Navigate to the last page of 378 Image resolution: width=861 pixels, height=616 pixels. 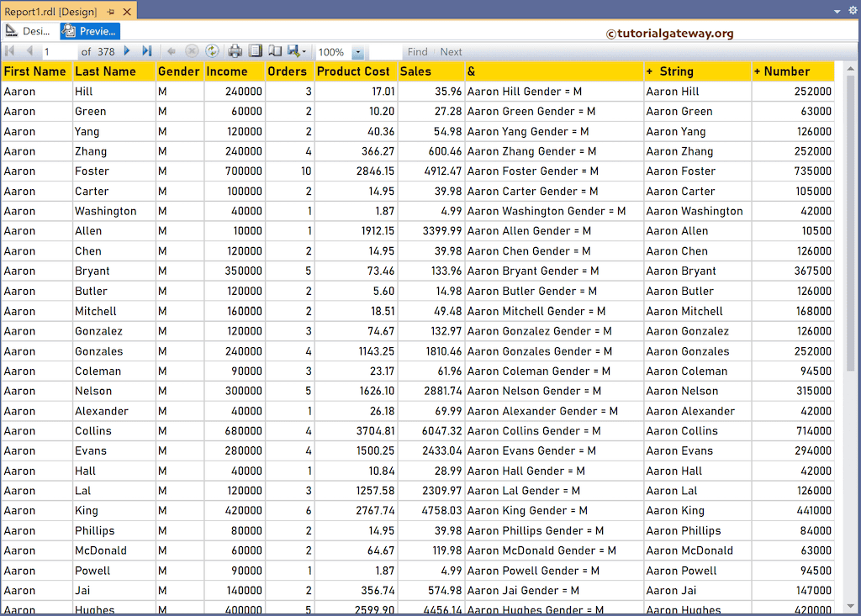147,51
